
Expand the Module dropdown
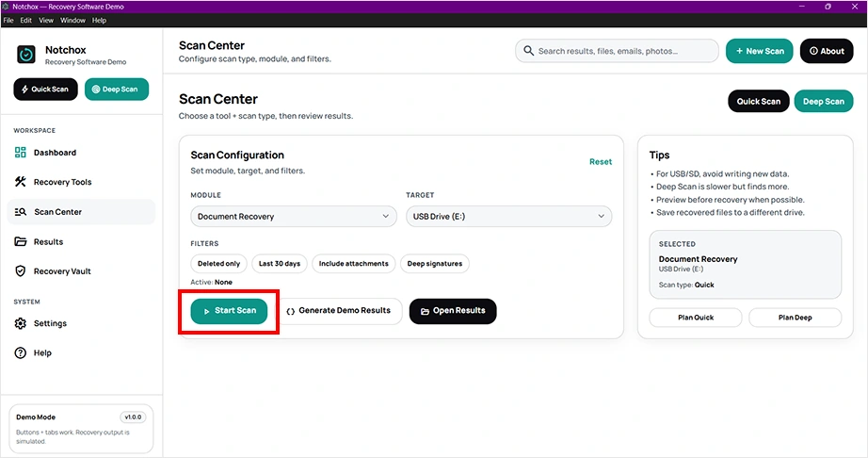click(294, 217)
